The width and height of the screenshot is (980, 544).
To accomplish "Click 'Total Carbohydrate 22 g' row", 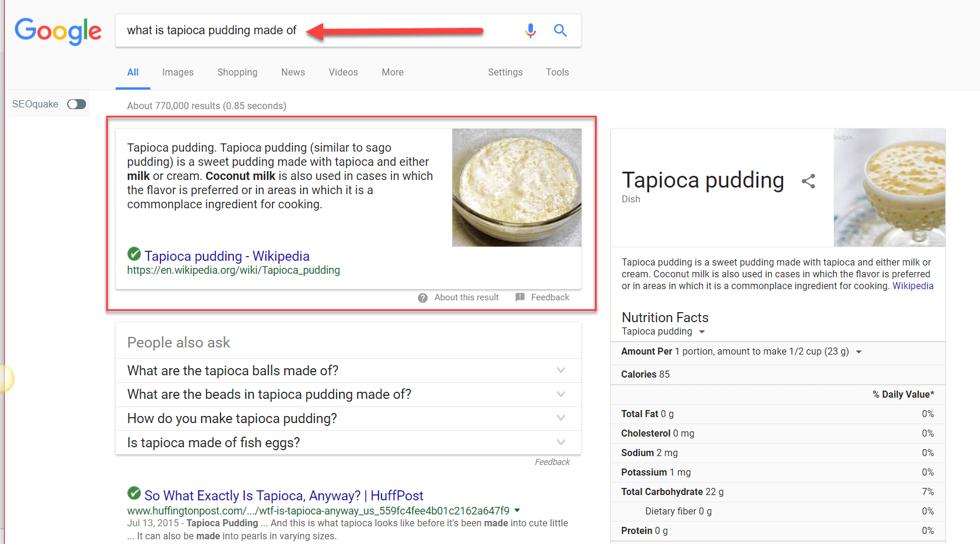I will pyautogui.click(x=778, y=492).
